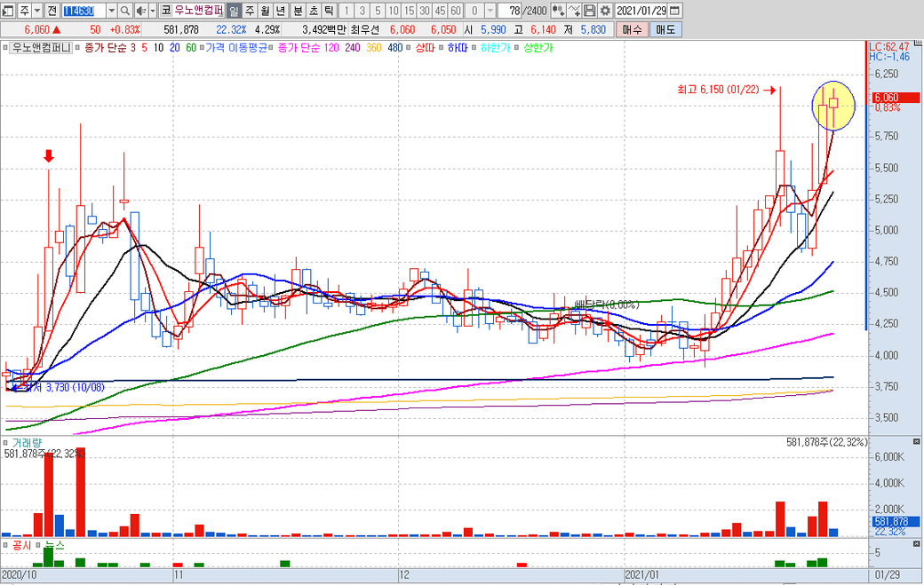Click the stock search magnifier icon
Screen dimensions: 924x585
[x=124, y=11]
